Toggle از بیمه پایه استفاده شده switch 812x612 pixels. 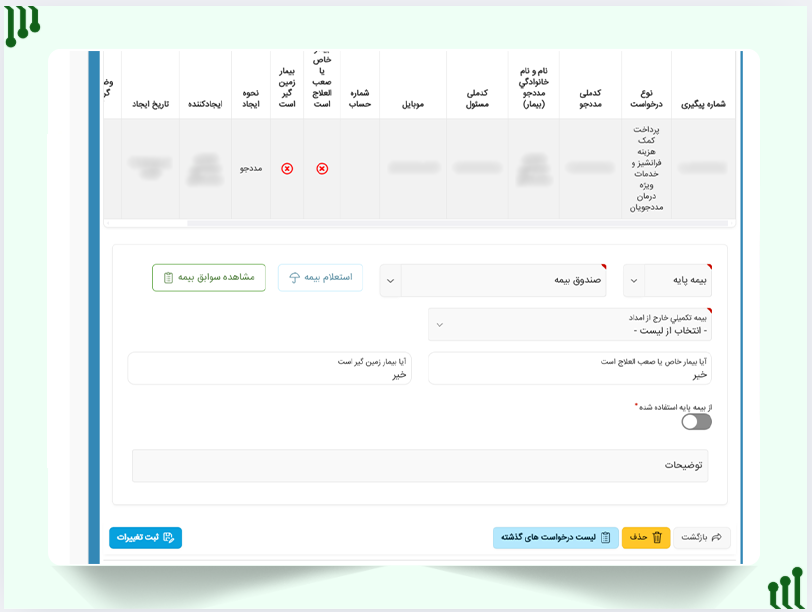click(697, 422)
